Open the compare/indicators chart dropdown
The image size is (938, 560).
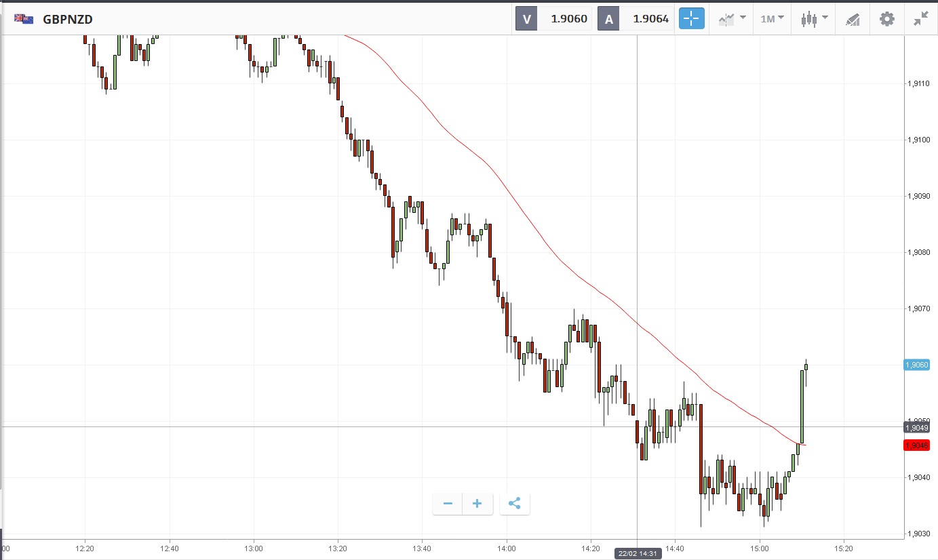[x=732, y=19]
